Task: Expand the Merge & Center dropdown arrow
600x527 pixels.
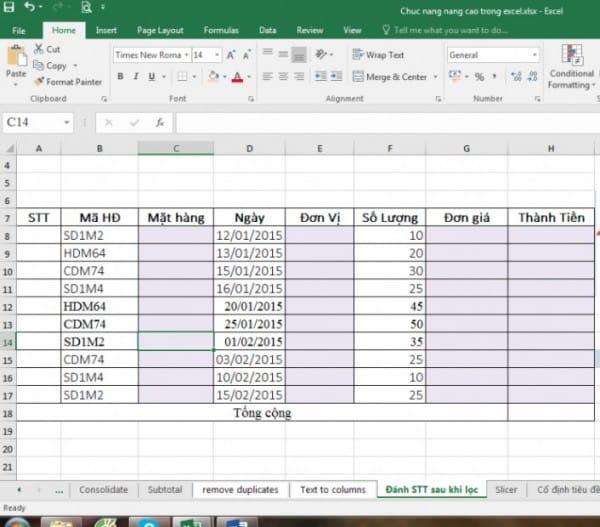Action: (435, 77)
